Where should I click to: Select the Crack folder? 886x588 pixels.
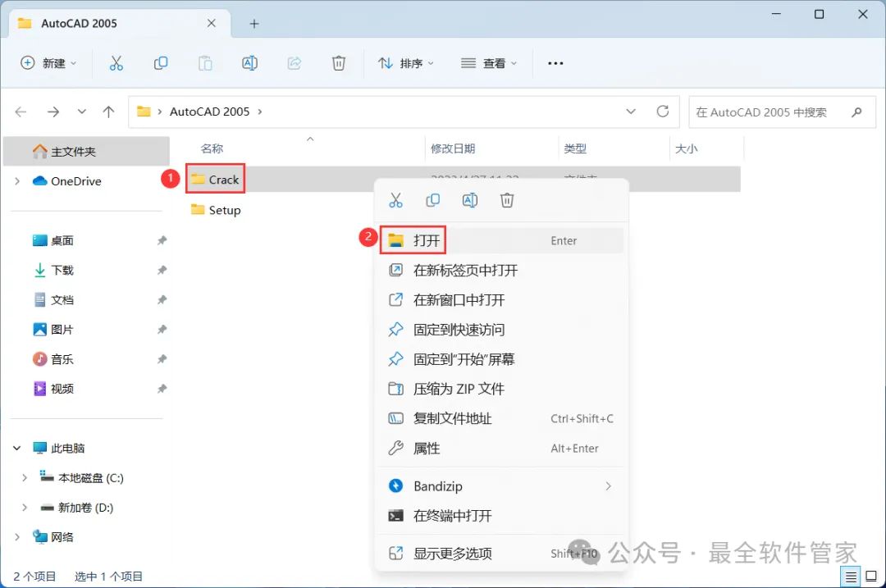tap(215, 180)
